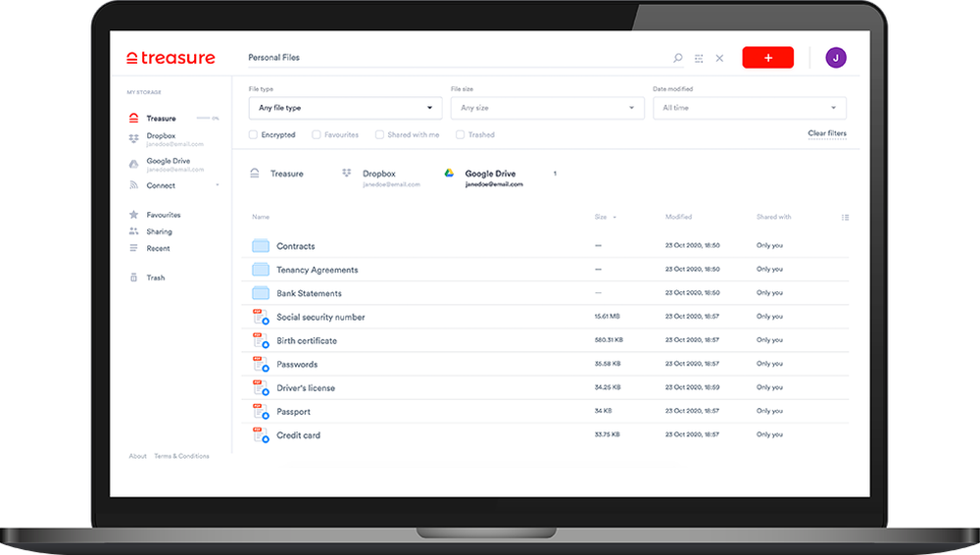The height and width of the screenshot is (555, 980).
Task: Open Sharing in sidebar
Action: pyautogui.click(x=159, y=231)
